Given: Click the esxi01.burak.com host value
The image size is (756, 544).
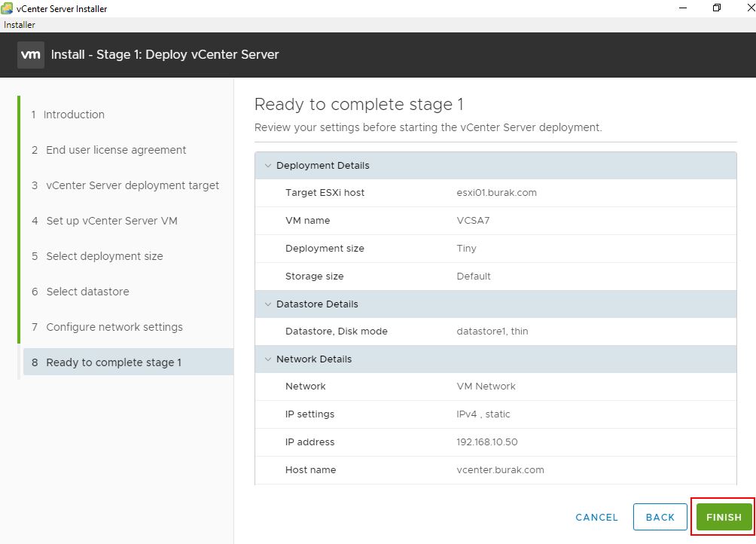Looking at the screenshot, I should (497, 192).
